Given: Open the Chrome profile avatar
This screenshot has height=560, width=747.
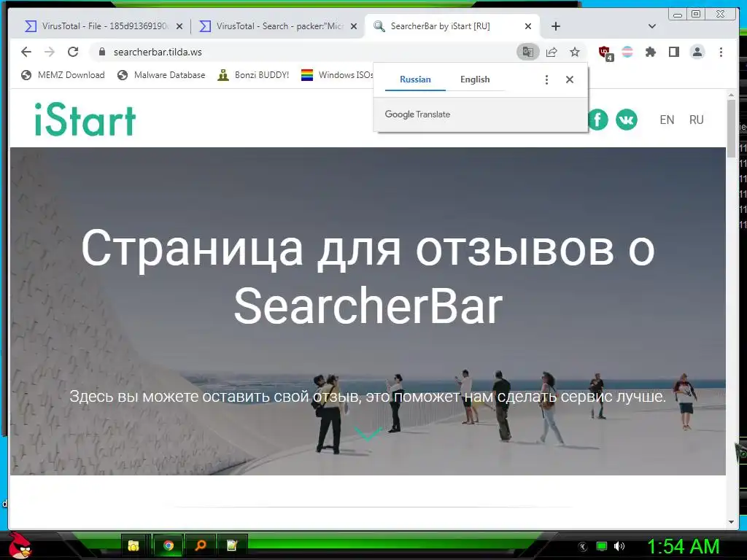Looking at the screenshot, I should coord(697,52).
